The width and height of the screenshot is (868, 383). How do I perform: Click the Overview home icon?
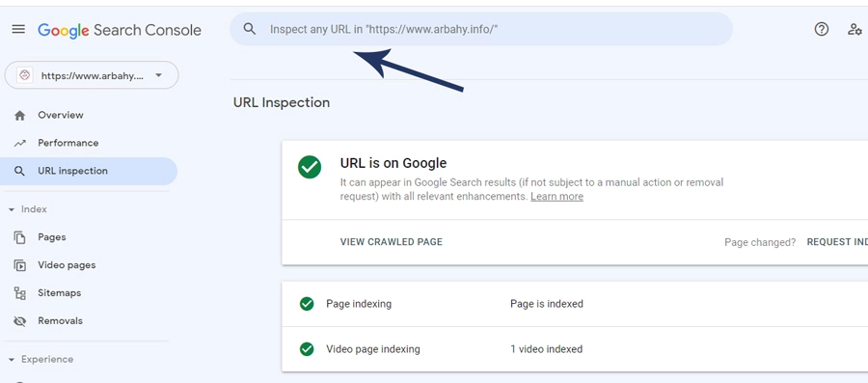[x=20, y=115]
